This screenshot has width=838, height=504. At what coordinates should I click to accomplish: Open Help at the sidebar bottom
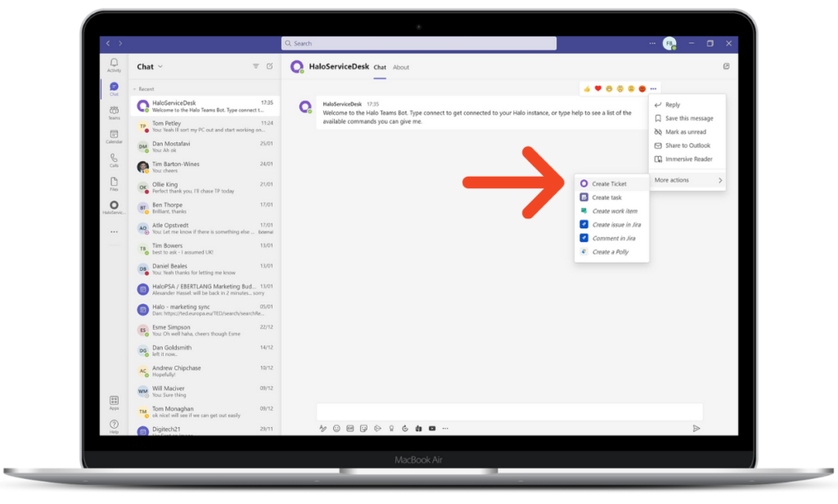pos(114,426)
